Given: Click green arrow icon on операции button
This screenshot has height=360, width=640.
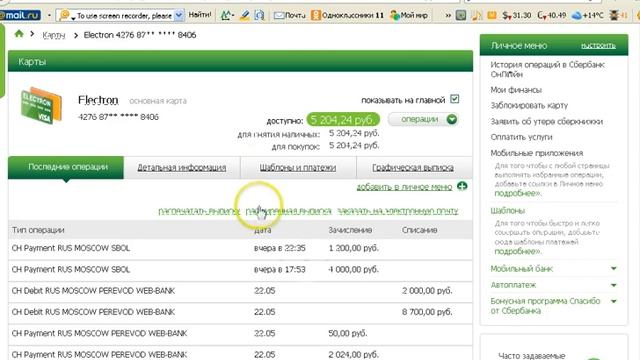Looking at the screenshot, I should click(451, 119).
